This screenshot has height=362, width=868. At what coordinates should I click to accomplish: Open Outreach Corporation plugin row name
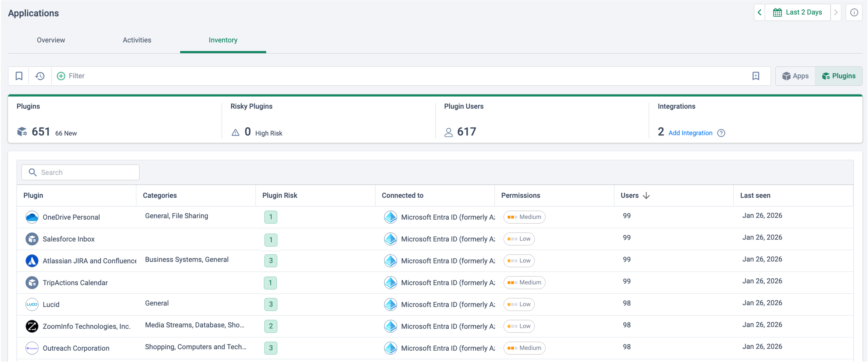click(x=76, y=348)
